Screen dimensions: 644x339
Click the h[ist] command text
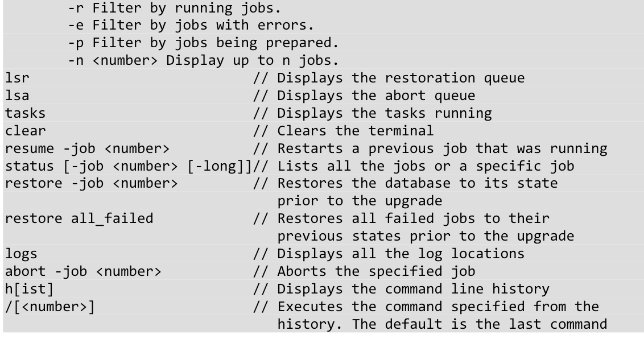[29, 289]
